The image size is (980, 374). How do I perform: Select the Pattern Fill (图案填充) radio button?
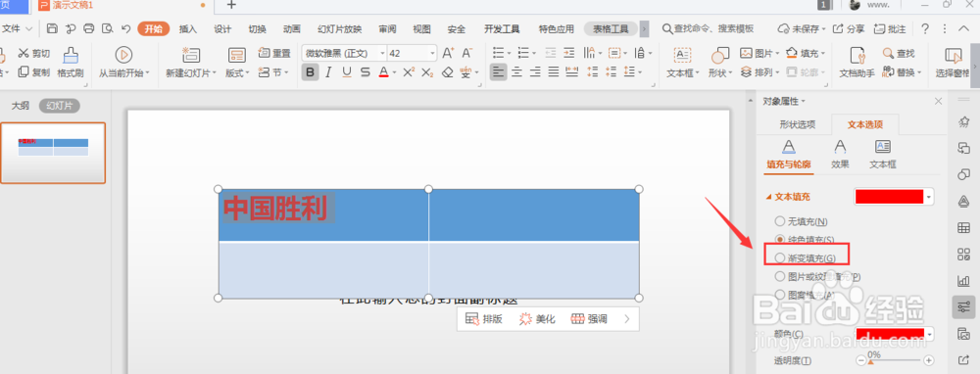[779, 294]
